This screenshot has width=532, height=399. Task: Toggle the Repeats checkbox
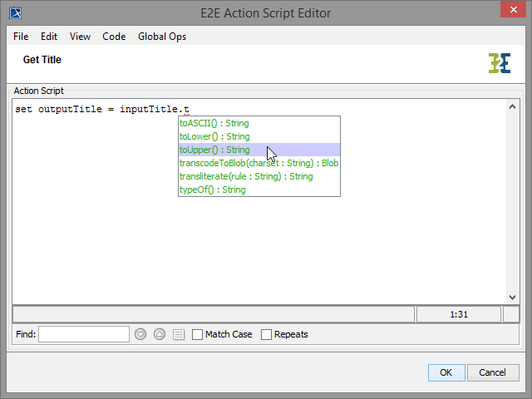click(267, 334)
